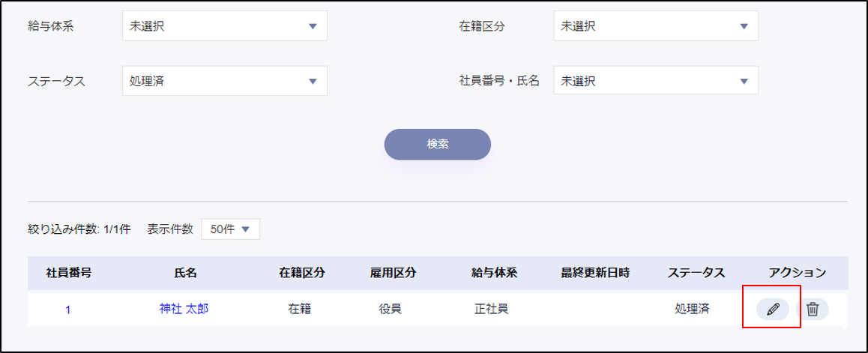Click employee number link 1
This screenshot has height=353, width=868.
pyautogui.click(x=68, y=309)
